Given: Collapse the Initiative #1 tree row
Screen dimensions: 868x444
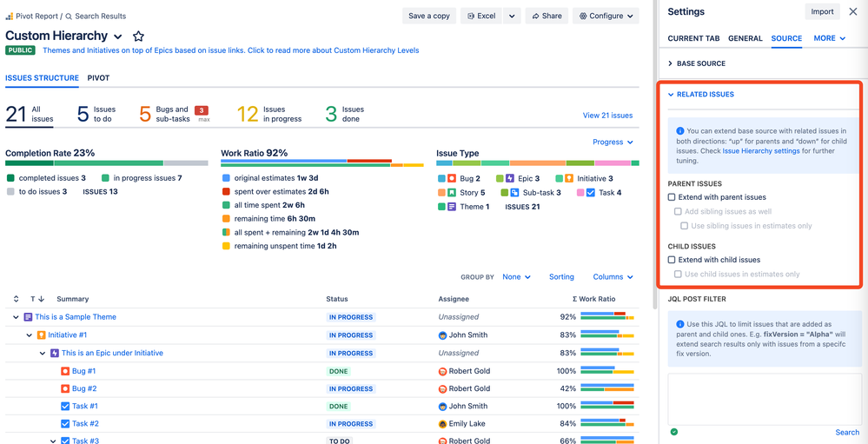Looking at the screenshot, I should (30, 335).
